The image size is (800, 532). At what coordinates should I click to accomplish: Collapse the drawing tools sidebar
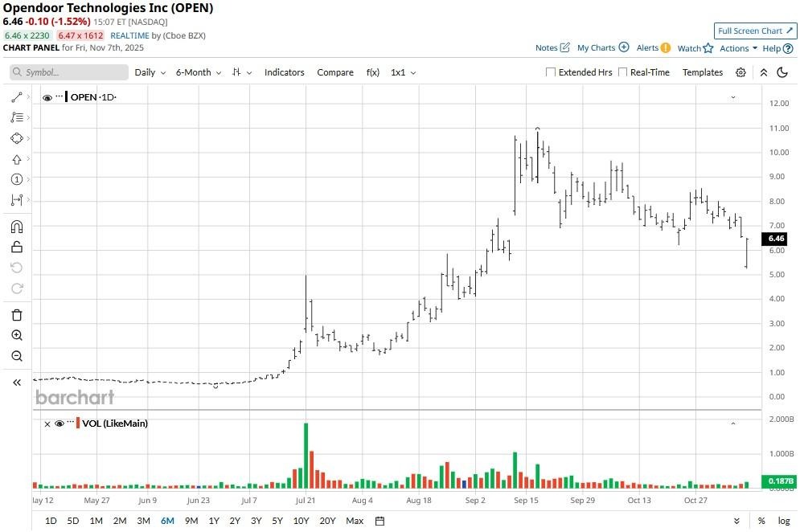click(16, 383)
